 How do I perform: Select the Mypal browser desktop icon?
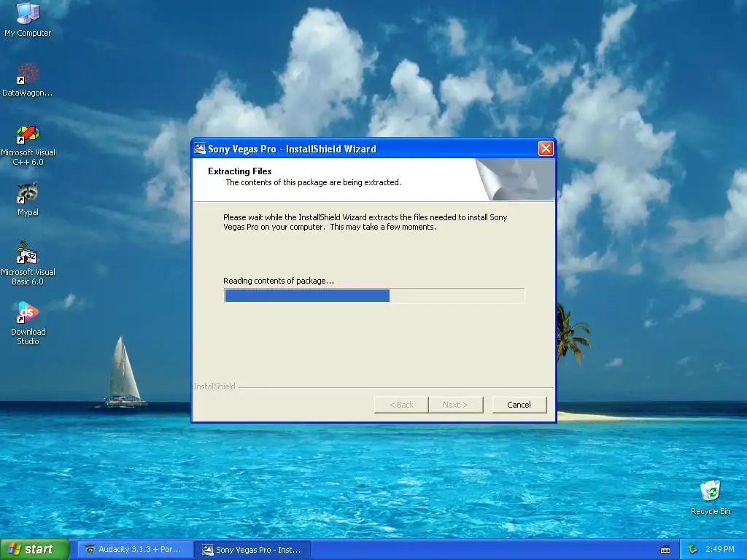28,199
